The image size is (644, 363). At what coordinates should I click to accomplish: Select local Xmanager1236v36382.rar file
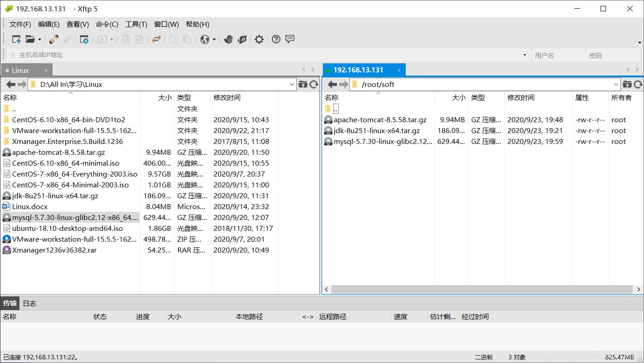[54, 250]
